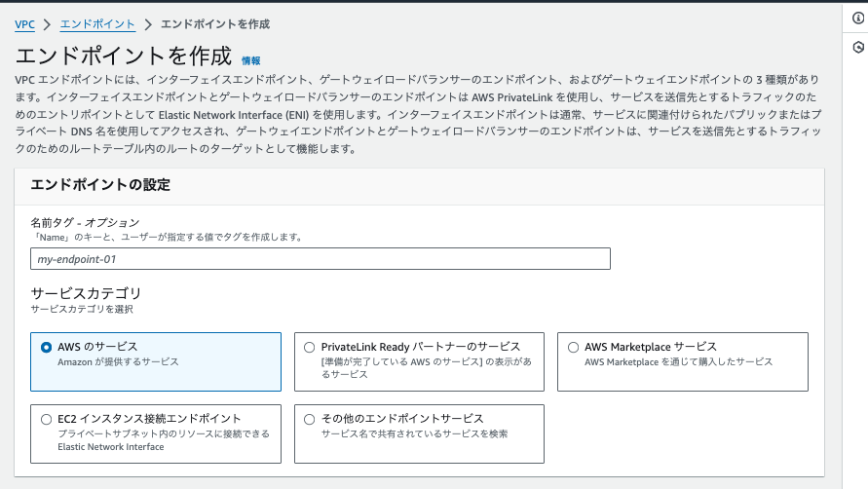Image resolution: width=868 pixels, height=489 pixels.
Task: Click the Amazon が提供するサービス description
Action: click(x=118, y=362)
